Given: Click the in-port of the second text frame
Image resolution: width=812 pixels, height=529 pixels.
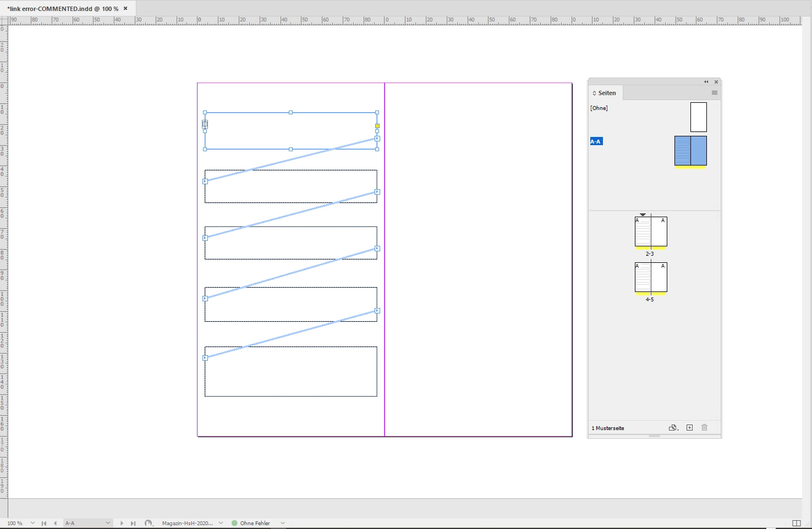Looking at the screenshot, I should tap(205, 181).
